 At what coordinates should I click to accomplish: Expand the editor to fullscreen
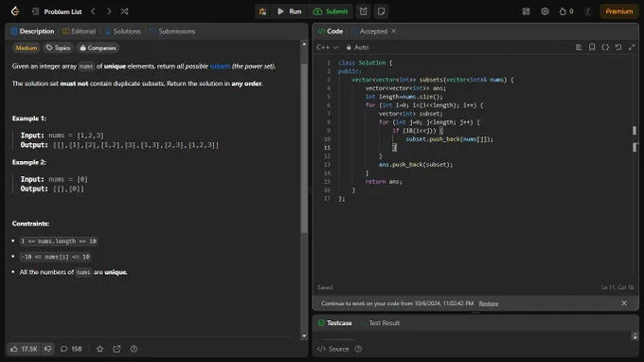coord(632,47)
